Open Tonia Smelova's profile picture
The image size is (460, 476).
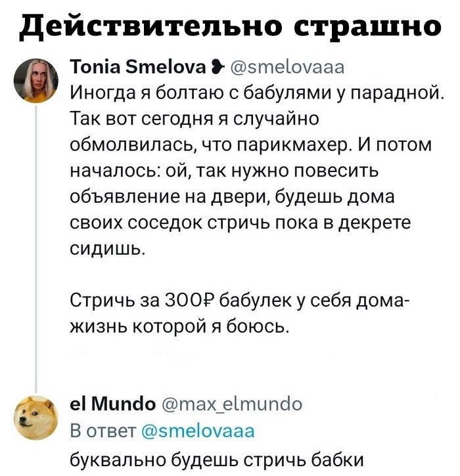coord(36,81)
